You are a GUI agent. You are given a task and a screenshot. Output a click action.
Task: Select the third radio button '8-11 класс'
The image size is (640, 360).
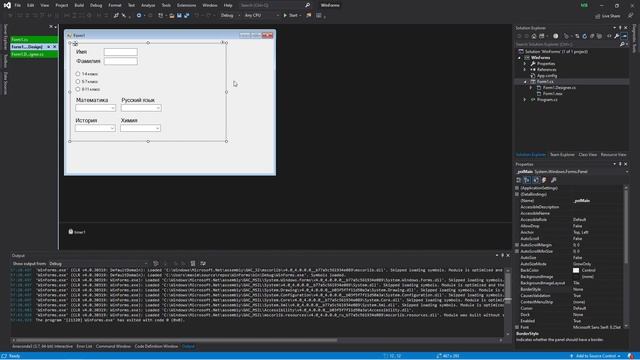coord(78,89)
